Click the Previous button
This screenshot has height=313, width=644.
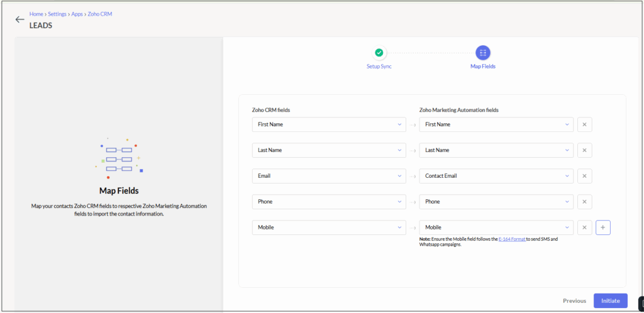(574, 301)
